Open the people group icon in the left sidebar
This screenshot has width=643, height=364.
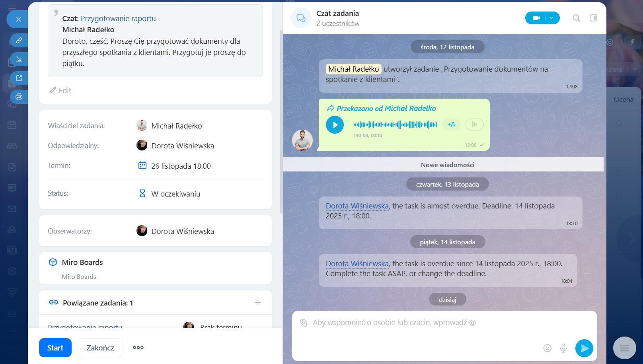pyautogui.click(x=12, y=230)
